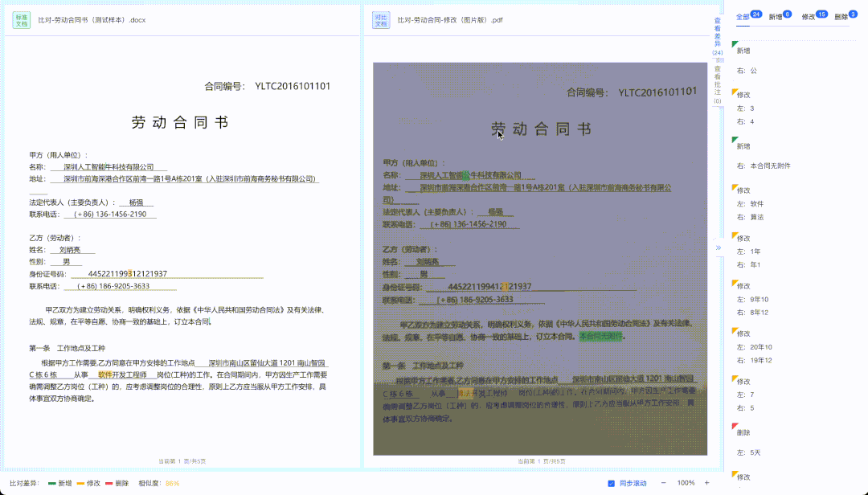Image resolution: width=868 pixels, height=495 pixels.
Task: Switch to the 新增 filter tab
Action: click(x=777, y=16)
